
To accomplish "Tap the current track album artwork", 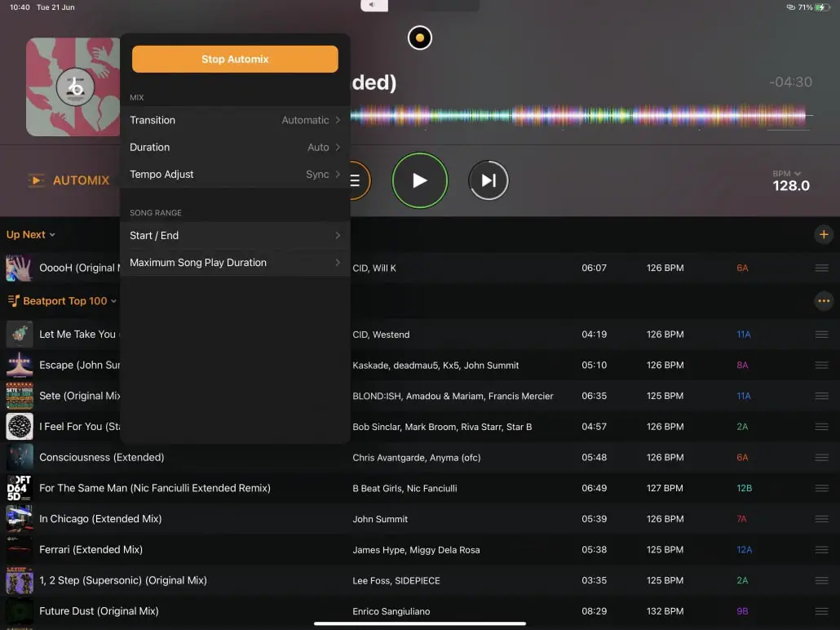I will (x=73, y=87).
